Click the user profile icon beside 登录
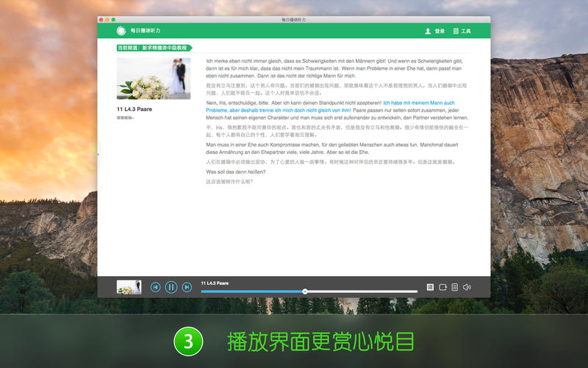Screen dimensions: 588x368 coord(428,31)
